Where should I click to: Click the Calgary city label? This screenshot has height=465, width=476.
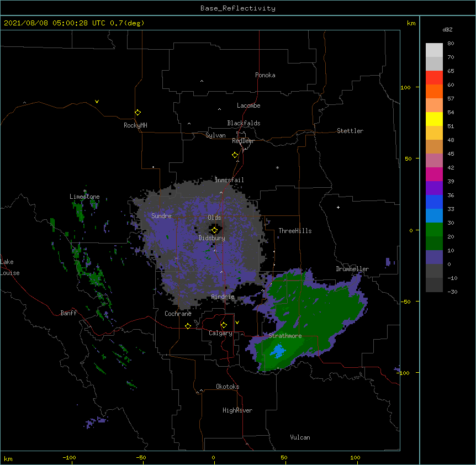(x=220, y=333)
